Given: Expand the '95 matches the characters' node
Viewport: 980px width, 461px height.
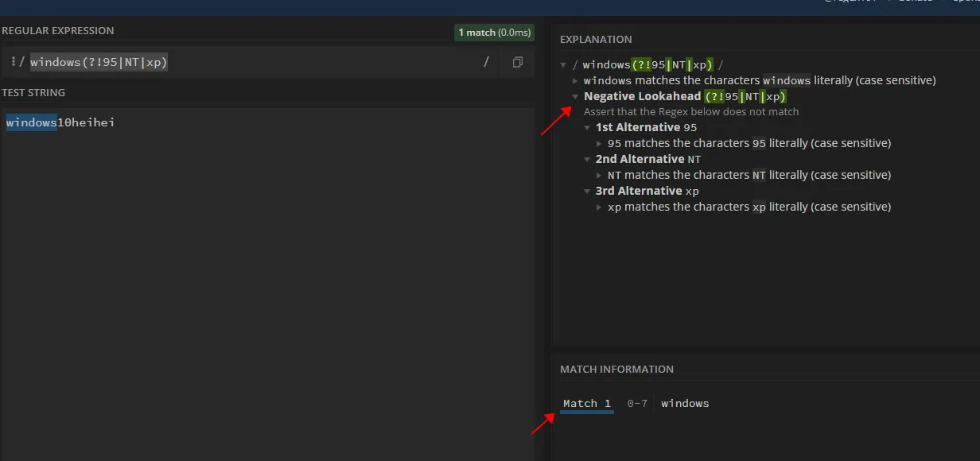Looking at the screenshot, I should (x=600, y=144).
